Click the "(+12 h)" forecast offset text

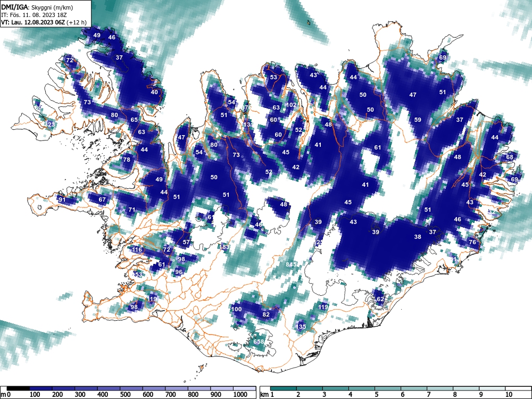coord(77,23)
